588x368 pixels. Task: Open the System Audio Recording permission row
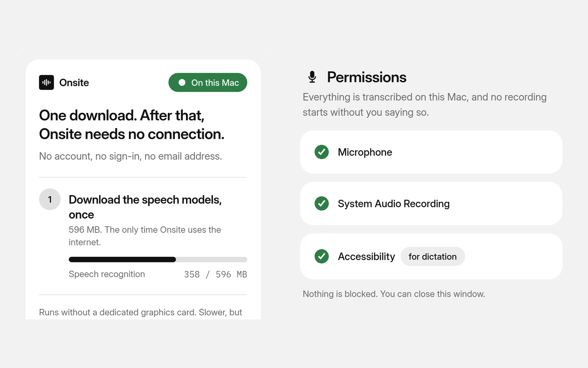tap(431, 204)
